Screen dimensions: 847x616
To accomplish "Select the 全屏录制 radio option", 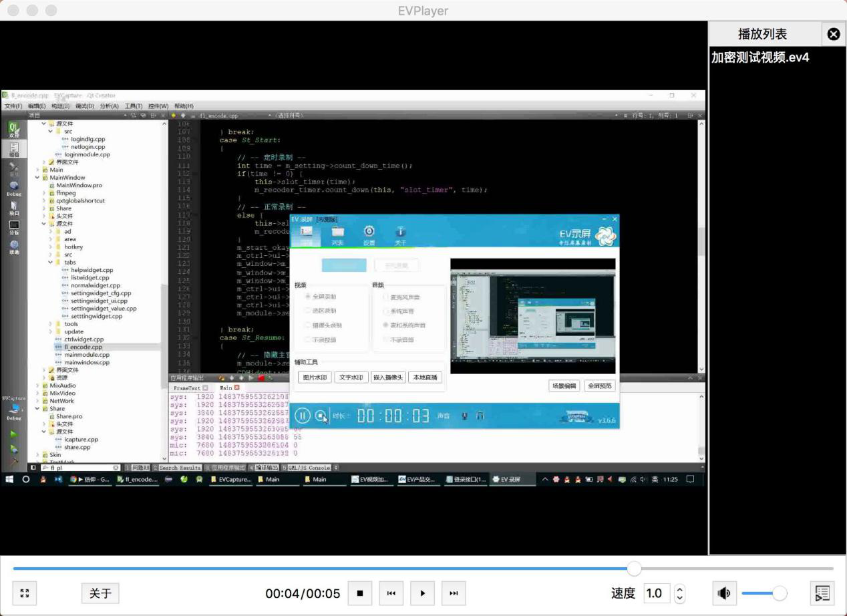I will coord(307,296).
